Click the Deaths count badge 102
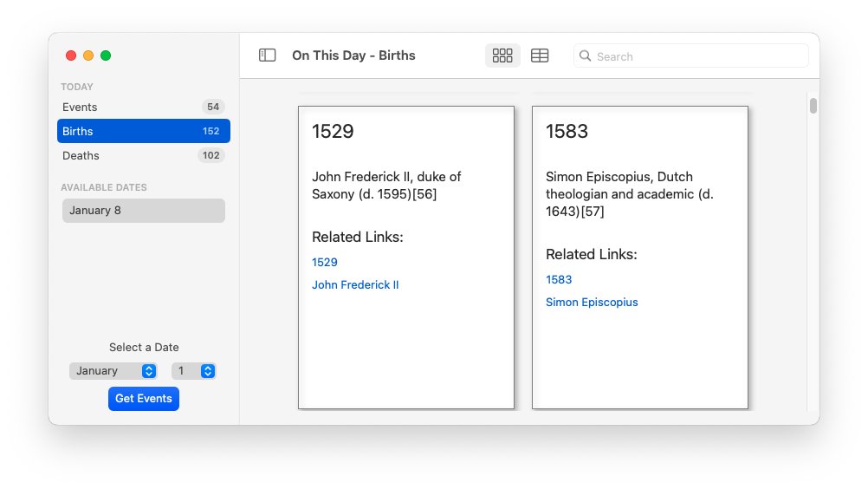Viewport: 868px width, 489px height. point(211,155)
